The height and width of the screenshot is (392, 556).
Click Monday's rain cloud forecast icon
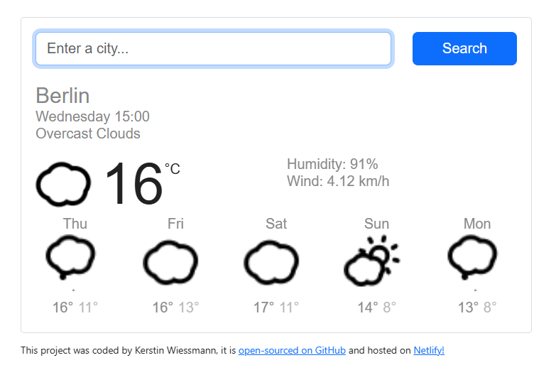[472, 258]
